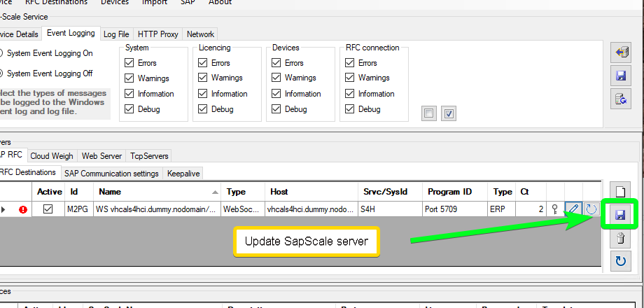Click the key icon in the M2PG row

[x=555, y=209]
